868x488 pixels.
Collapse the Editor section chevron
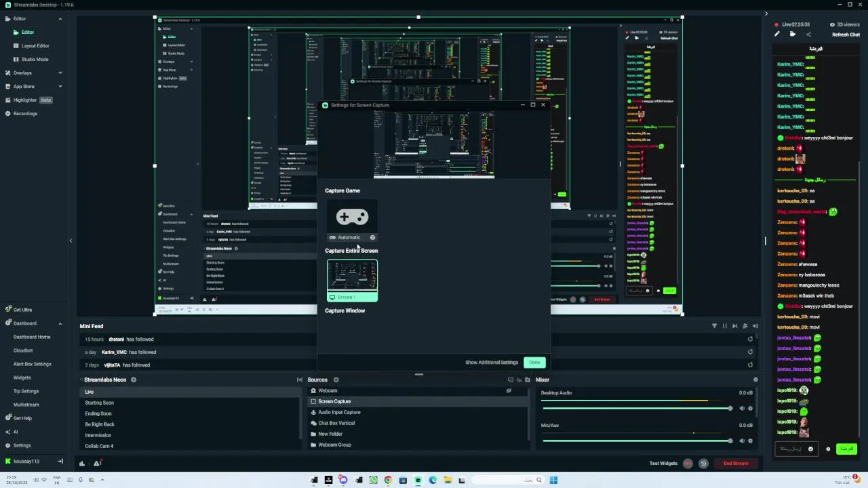[60, 18]
